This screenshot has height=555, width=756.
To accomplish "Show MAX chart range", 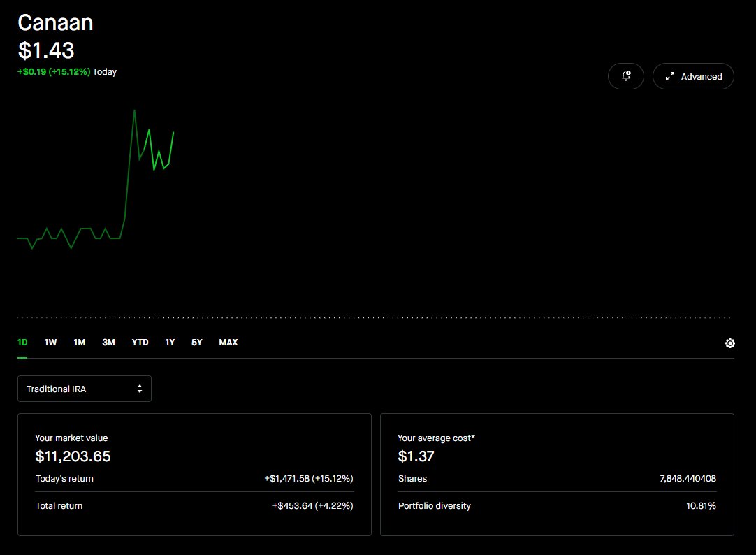I will (228, 343).
